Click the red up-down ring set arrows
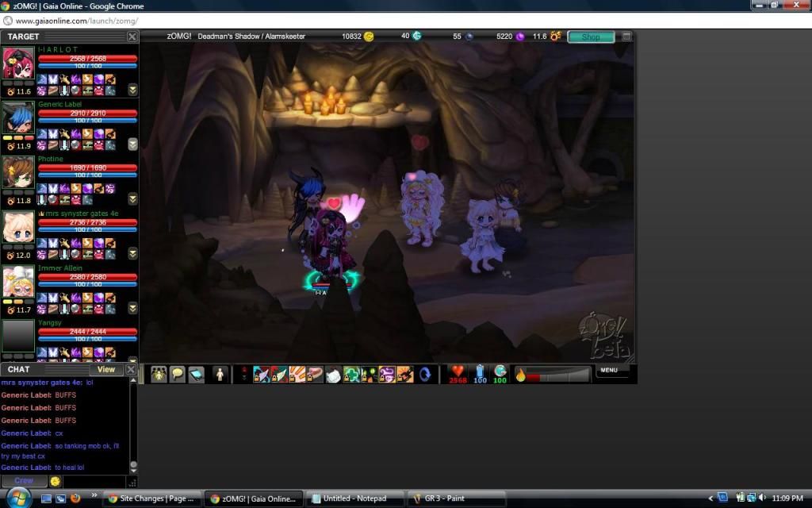 [x=244, y=375]
